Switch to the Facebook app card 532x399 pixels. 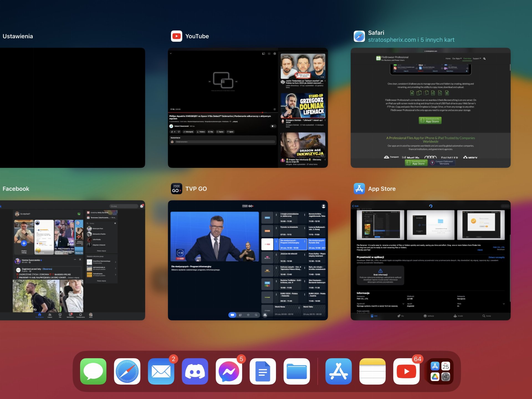72,260
